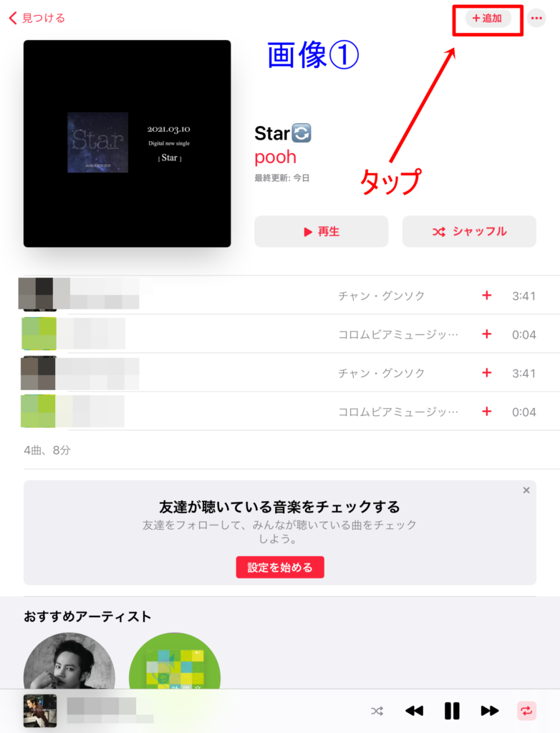Open the black-and-white recommended artist photo
The image size is (560, 733).
point(69,661)
